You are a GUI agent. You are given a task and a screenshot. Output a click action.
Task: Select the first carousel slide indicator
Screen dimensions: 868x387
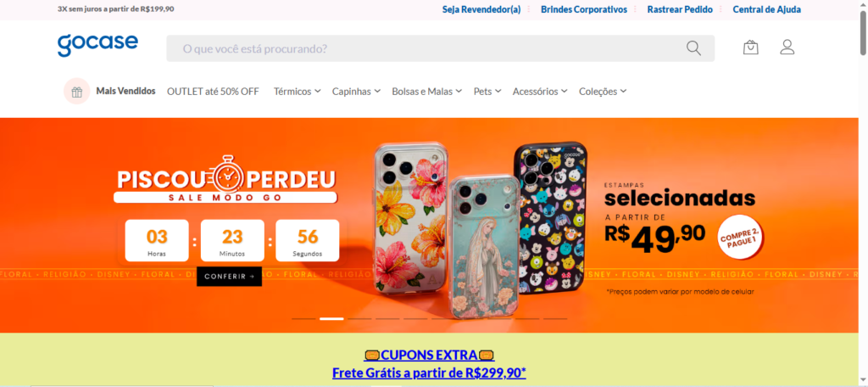click(304, 319)
